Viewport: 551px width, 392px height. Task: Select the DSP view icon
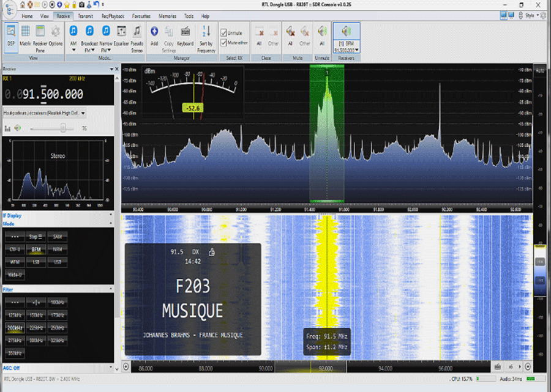point(11,37)
